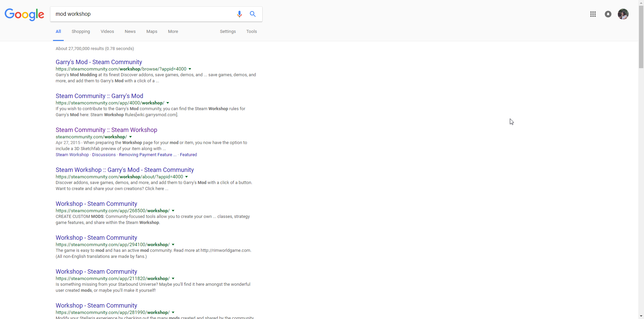Open the Google apps grid
The height and width of the screenshot is (319, 644).
[593, 14]
